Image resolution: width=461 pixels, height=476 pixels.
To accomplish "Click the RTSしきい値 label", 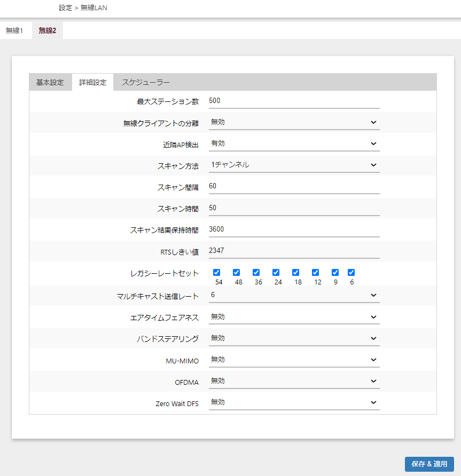I will pyautogui.click(x=179, y=252).
